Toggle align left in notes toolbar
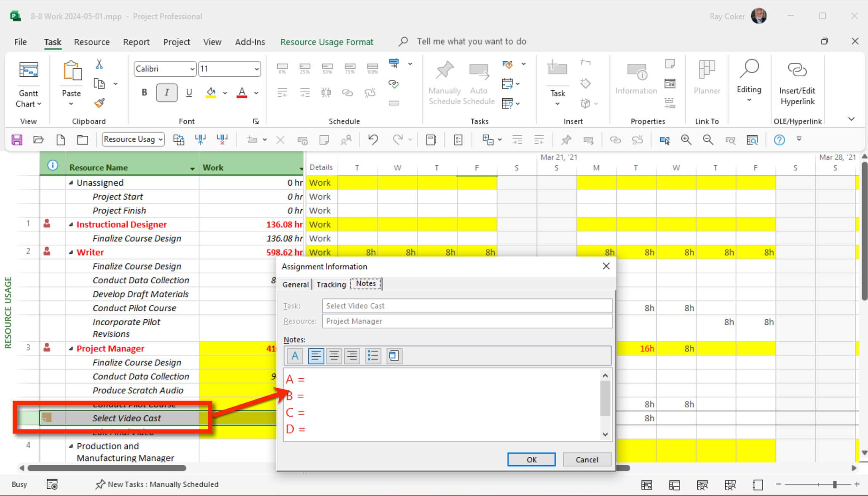The width and height of the screenshot is (868, 496). [316, 356]
